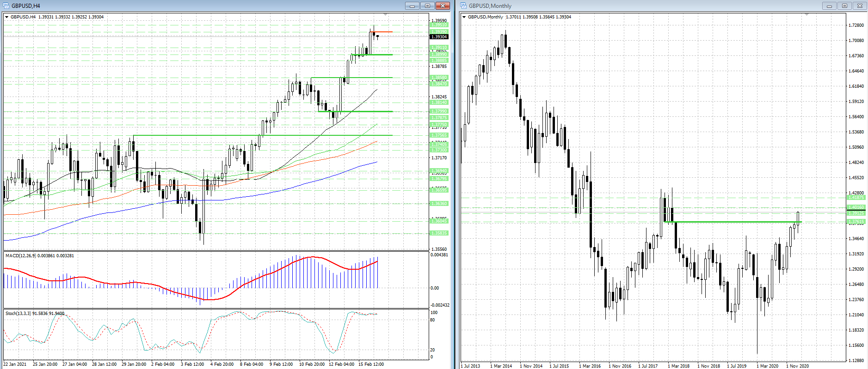Minimize the GBPUSD,H4 chart window

pos(412,6)
